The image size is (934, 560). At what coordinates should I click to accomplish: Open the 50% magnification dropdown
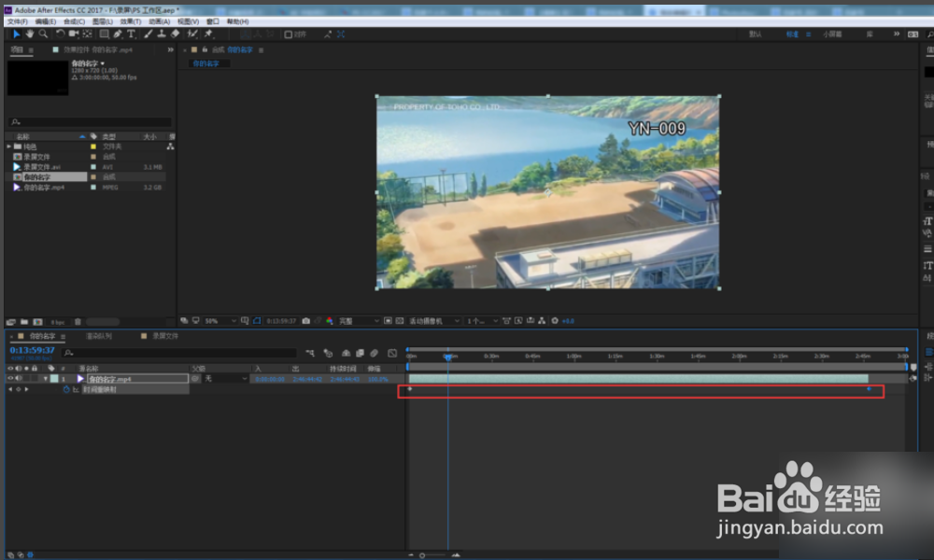coord(219,321)
